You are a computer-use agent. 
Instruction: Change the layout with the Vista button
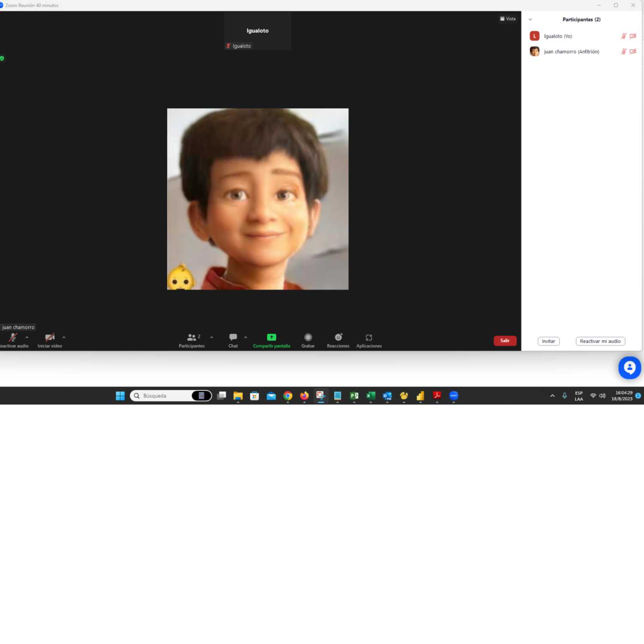click(x=508, y=19)
